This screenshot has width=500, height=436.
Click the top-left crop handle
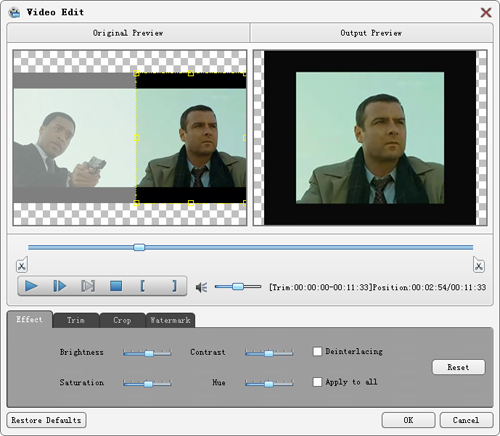click(136, 73)
